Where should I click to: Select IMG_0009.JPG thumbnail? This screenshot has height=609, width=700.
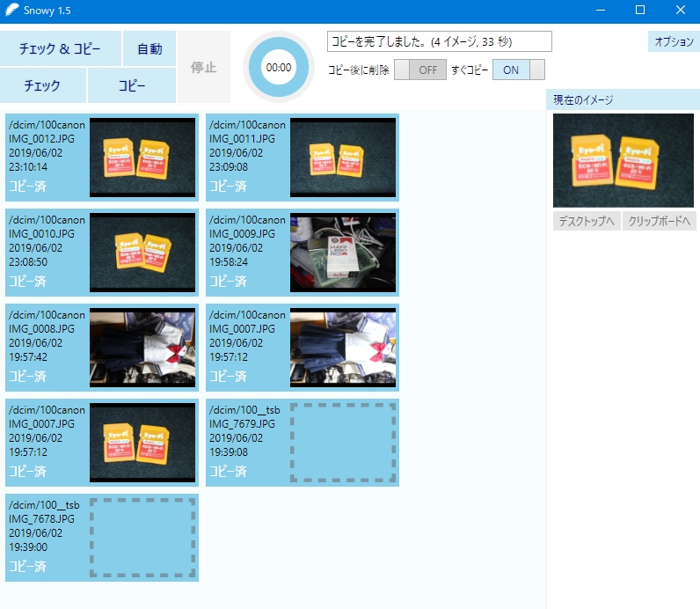pyautogui.click(x=343, y=252)
